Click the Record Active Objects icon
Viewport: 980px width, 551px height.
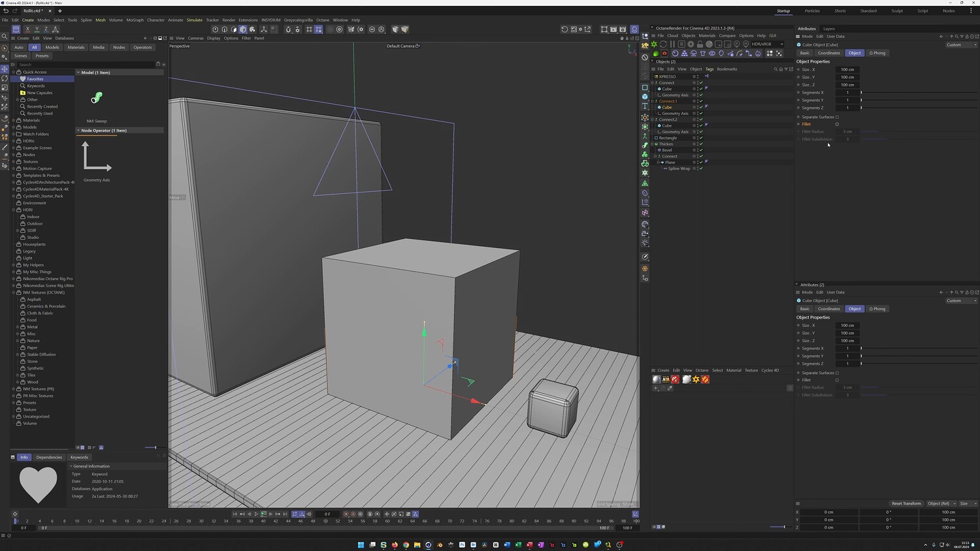click(346, 514)
